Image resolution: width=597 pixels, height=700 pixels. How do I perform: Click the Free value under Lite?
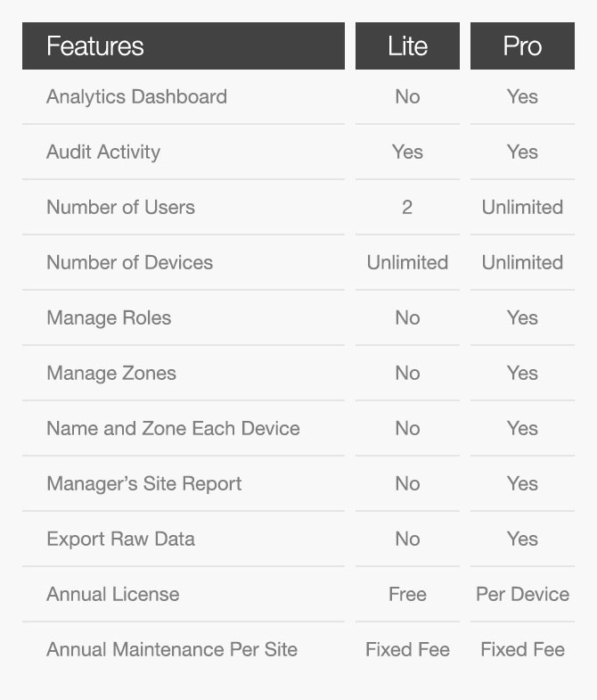[407, 594]
